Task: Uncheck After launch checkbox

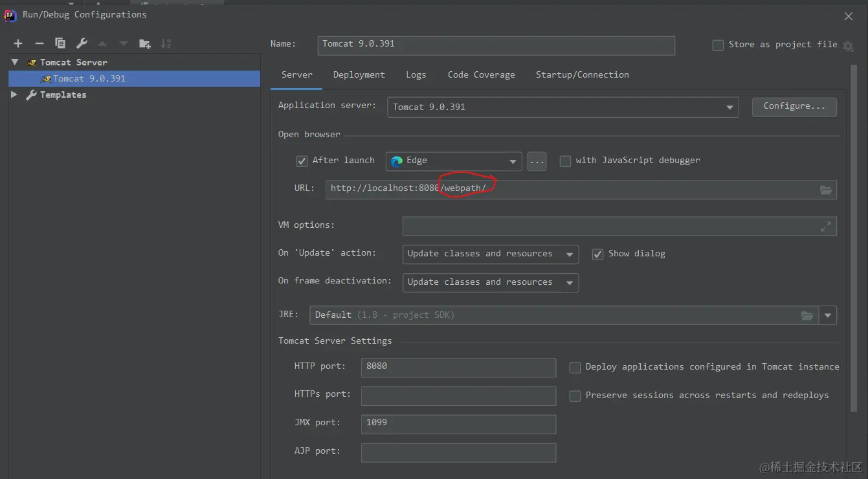Action: (302, 161)
